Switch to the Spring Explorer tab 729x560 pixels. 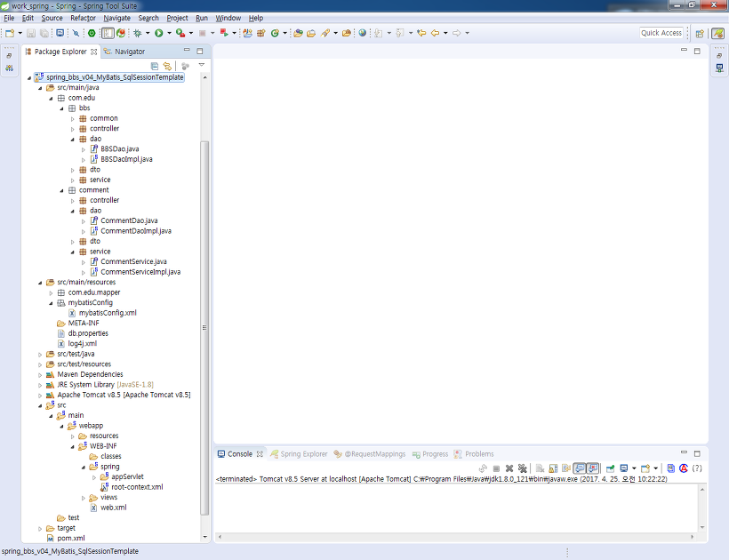(x=299, y=454)
